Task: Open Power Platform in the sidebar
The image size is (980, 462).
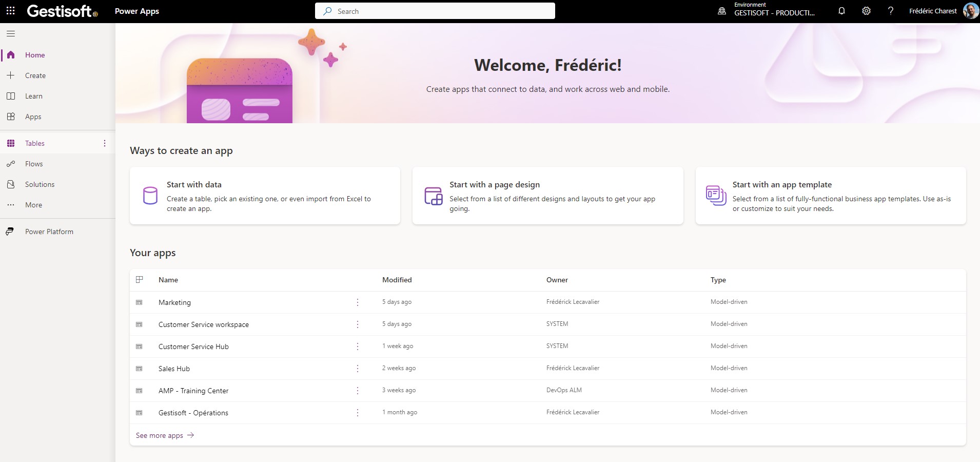Action: (57, 232)
